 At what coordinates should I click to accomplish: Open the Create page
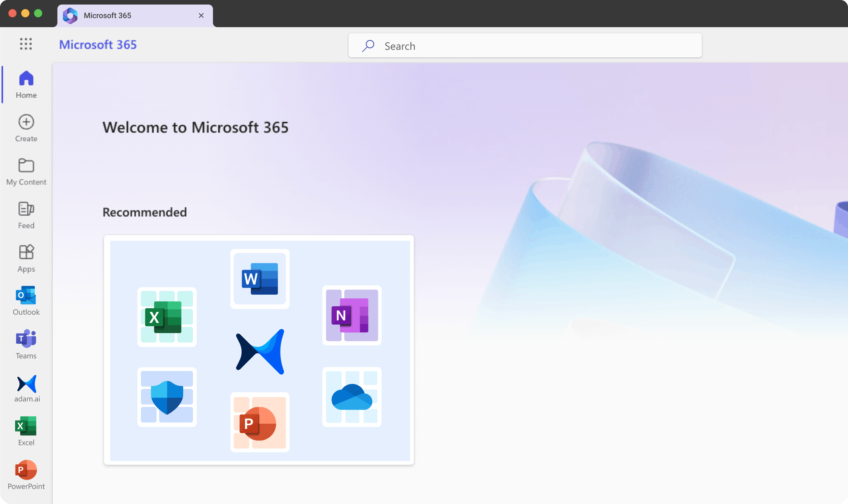point(26,128)
